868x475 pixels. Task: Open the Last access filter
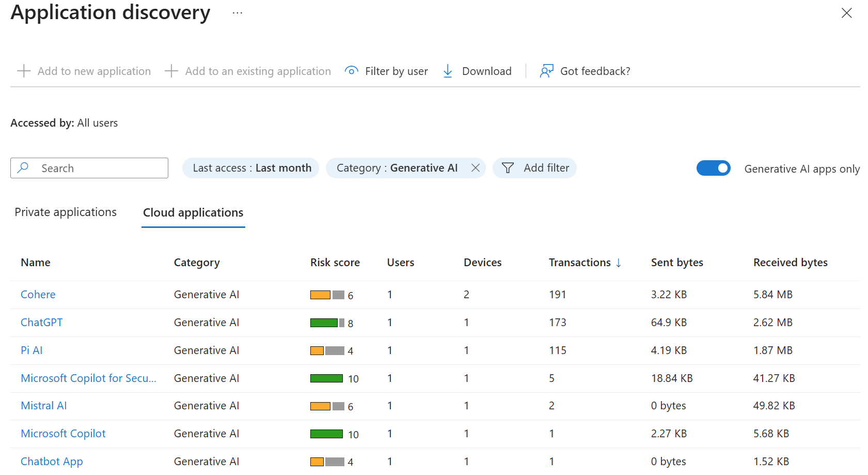(251, 168)
